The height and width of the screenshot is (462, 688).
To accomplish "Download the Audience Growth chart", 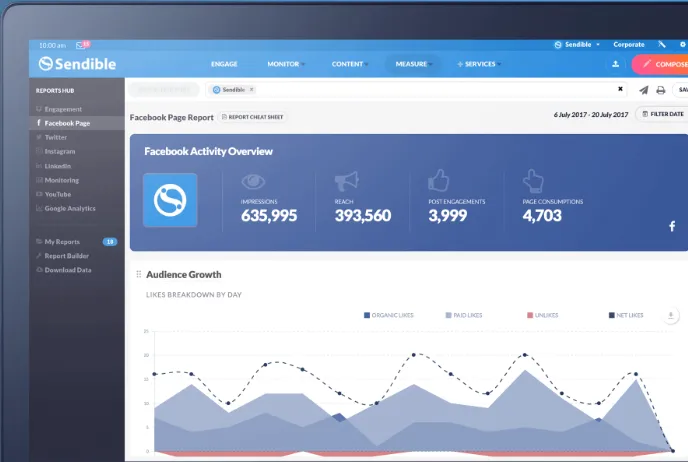I will [670, 315].
